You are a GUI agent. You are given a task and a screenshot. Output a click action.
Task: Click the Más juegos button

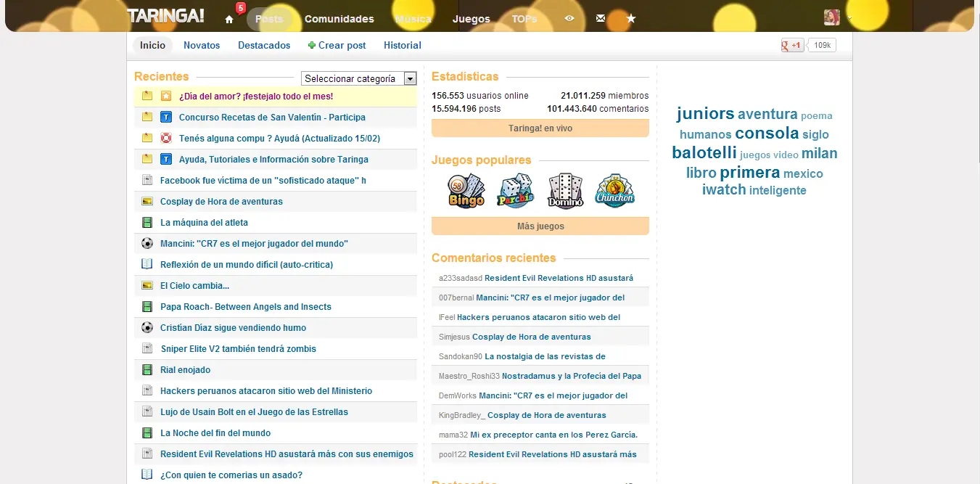540,226
